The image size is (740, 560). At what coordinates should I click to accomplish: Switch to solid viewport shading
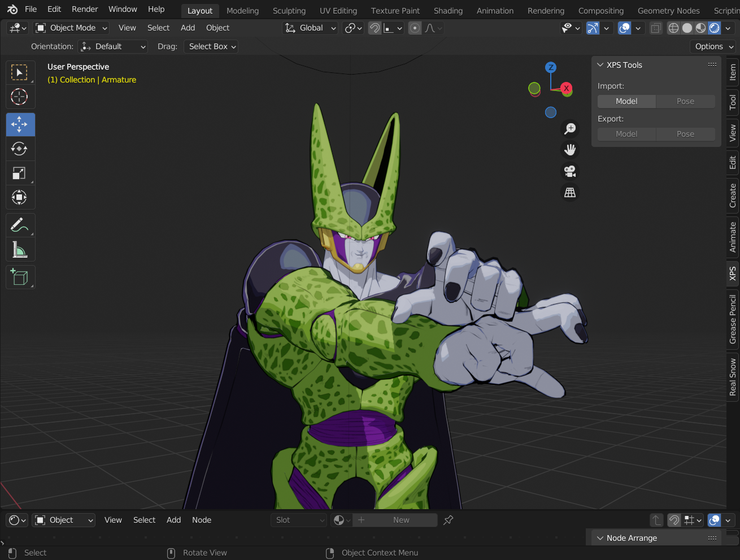[687, 28]
